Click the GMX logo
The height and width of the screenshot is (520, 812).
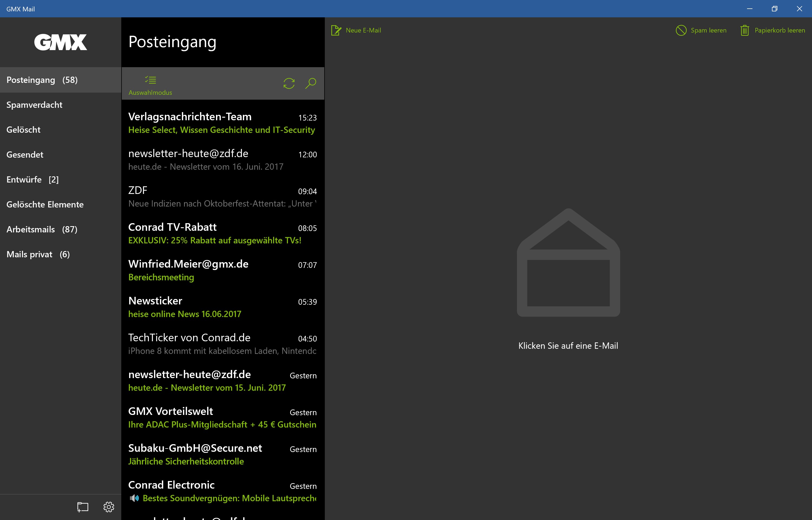(x=61, y=42)
